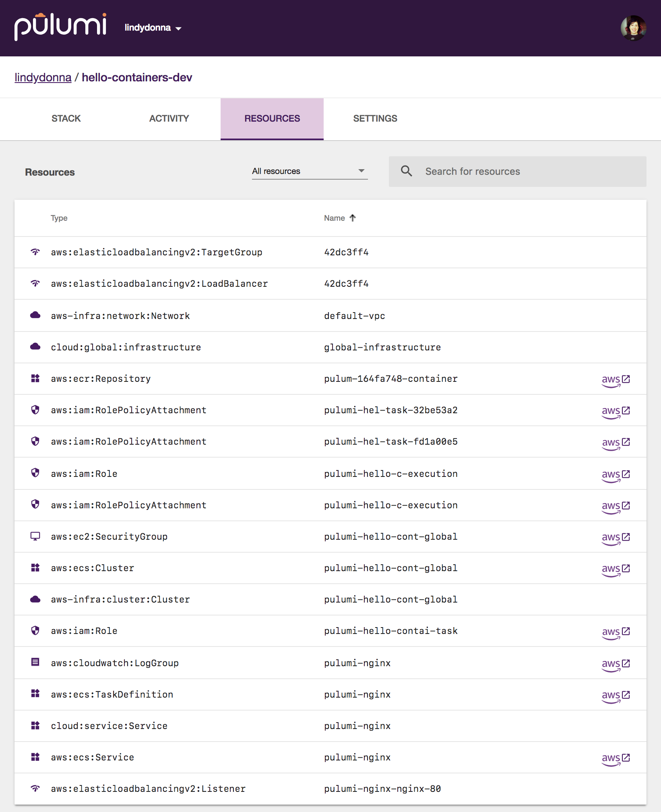The image size is (661, 812).
Task: Select the aws:elasticloadbalancingv2:LoadBalancer type text
Action: [159, 284]
